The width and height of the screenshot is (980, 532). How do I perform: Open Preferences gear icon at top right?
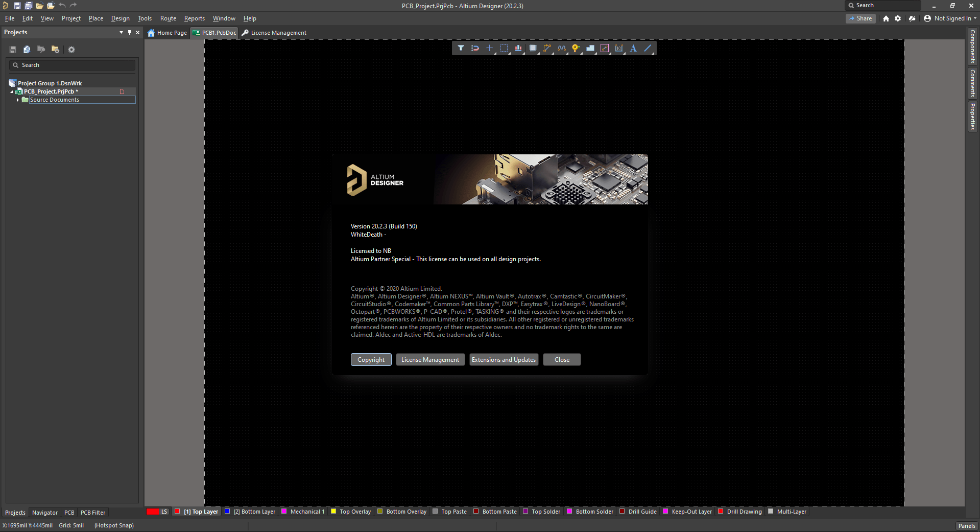898,18
